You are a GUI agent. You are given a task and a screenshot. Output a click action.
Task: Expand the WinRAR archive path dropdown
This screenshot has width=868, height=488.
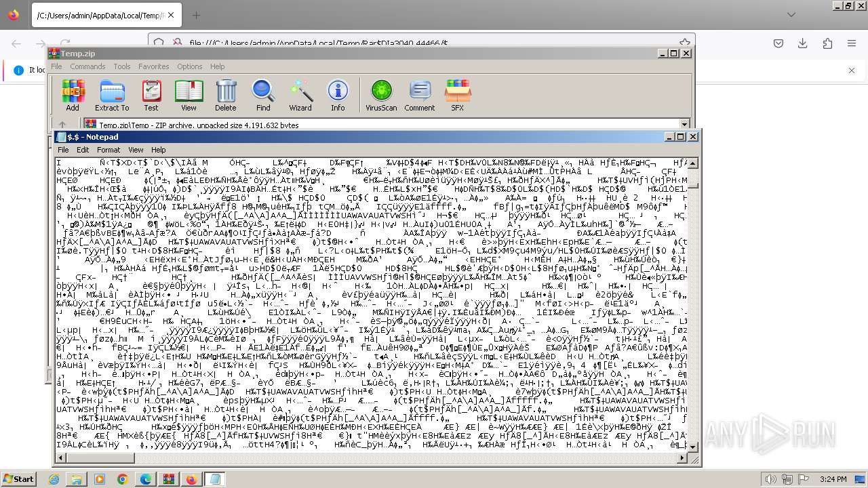click(x=684, y=125)
